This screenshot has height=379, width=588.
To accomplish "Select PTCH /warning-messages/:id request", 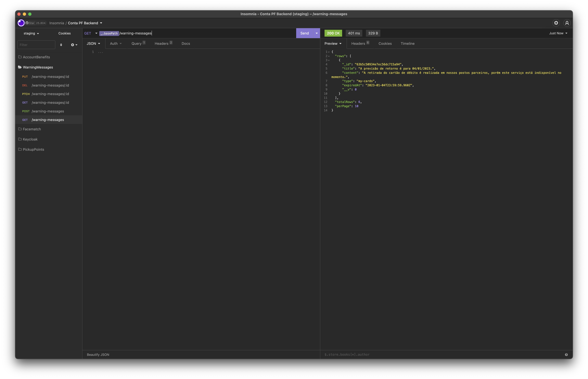I will click(49, 94).
